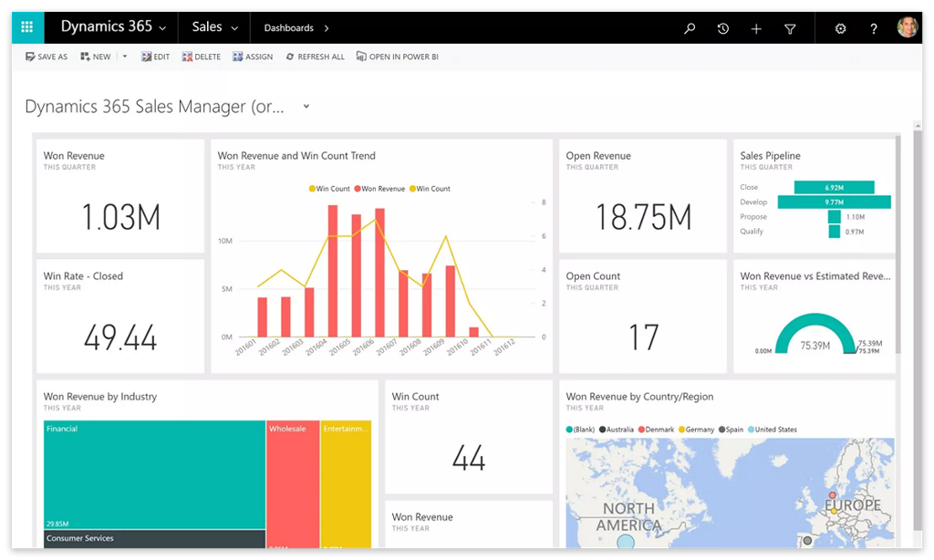The image size is (934, 560).
Task: Click the Sales Pipeline tile title
Action: point(770,155)
